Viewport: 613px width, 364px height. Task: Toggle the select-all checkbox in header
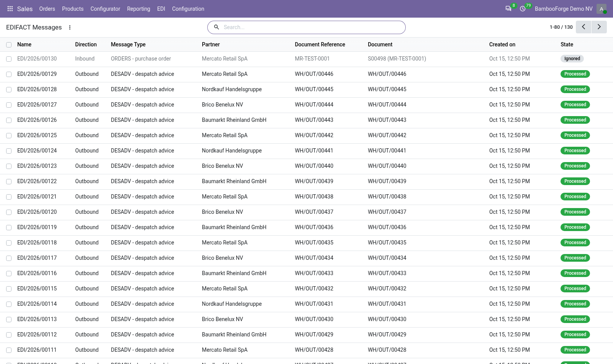(x=9, y=45)
